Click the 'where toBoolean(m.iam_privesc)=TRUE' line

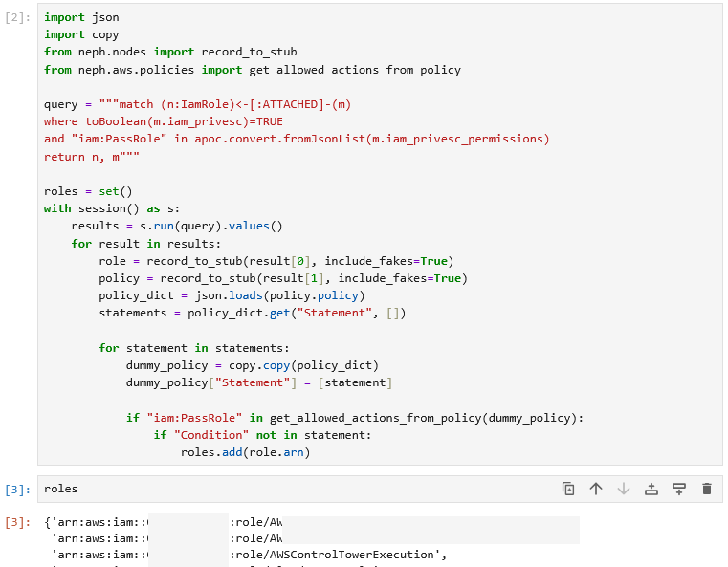164,121
